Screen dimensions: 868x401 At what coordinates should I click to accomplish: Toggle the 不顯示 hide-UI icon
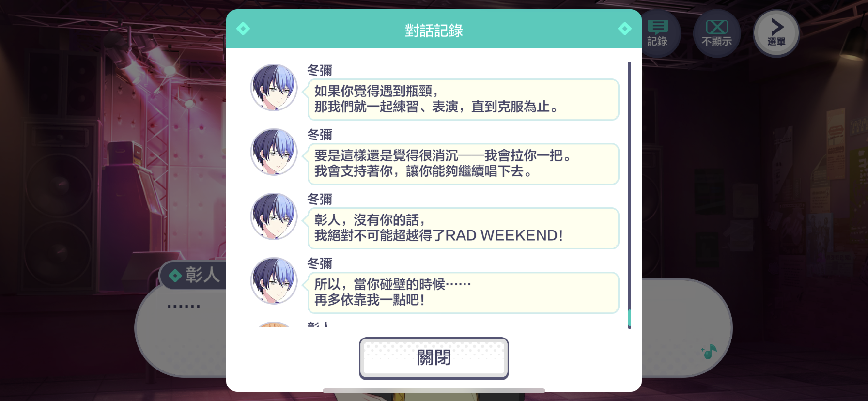(x=716, y=33)
